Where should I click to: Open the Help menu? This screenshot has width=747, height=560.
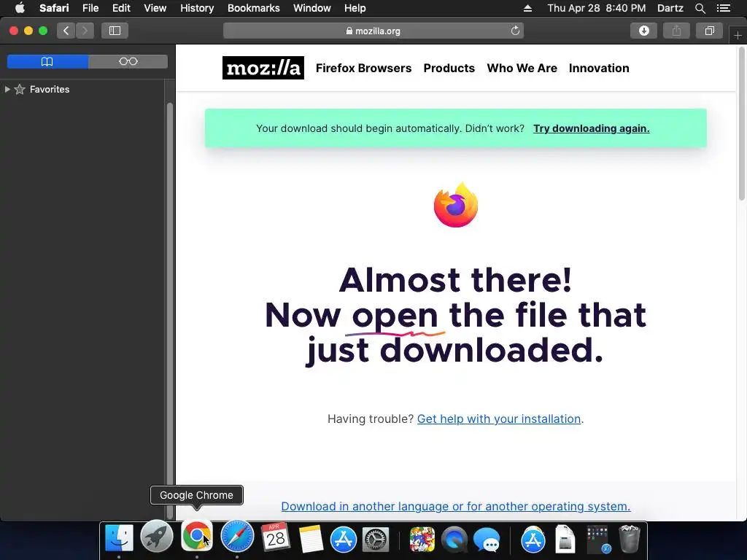tap(355, 8)
